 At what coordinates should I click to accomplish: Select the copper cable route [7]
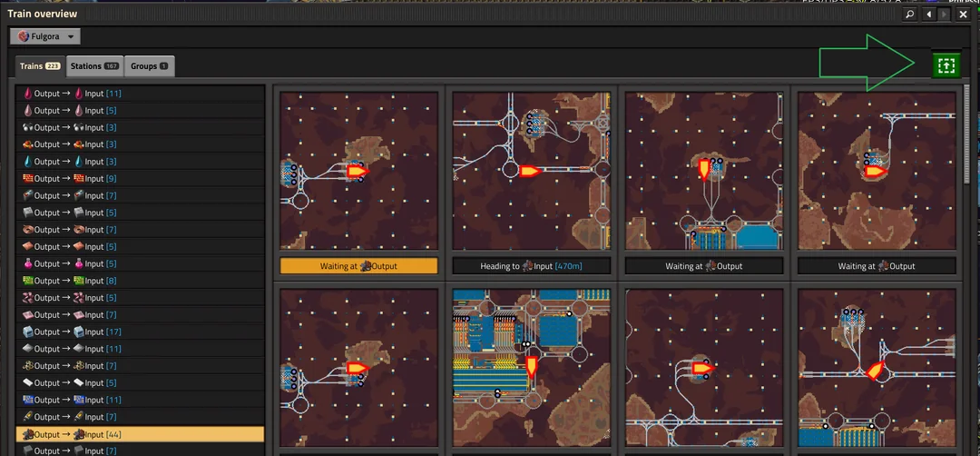click(x=140, y=230)
